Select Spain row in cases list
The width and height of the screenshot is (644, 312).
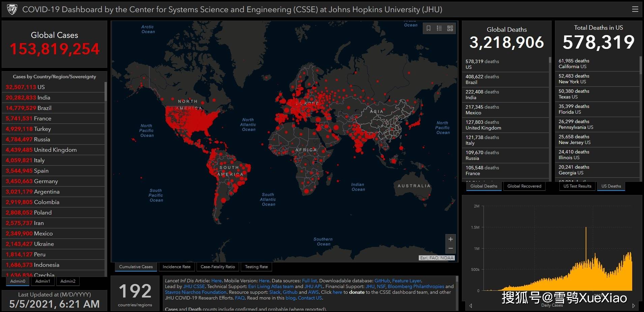point(53,171)
